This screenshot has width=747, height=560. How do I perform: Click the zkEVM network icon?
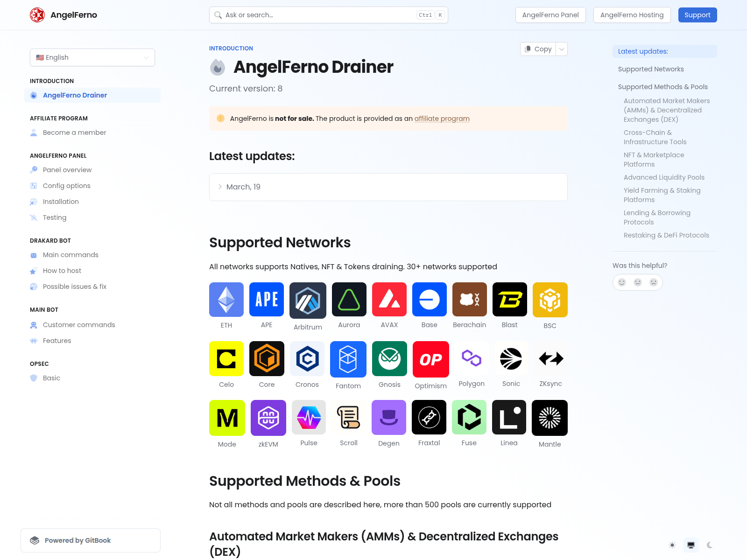pyautogui.click(x=268, y=418)
